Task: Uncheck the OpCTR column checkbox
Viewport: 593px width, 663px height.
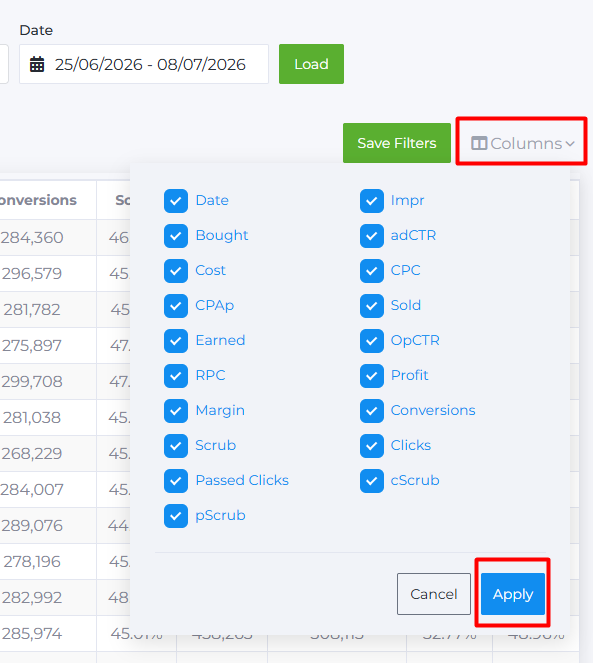Action: 372,341
